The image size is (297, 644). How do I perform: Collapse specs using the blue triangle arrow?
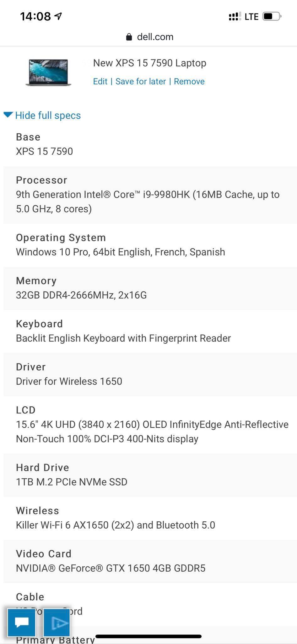point(8,115)
